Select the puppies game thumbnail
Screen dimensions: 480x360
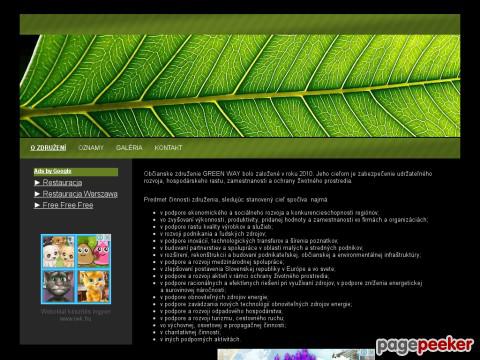pyautogui.click(x=58, y=251)
